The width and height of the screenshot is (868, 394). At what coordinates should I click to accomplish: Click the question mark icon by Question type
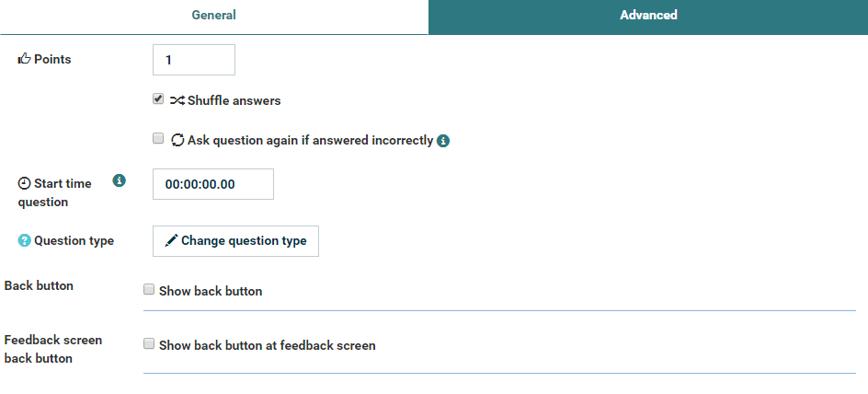(24, 240)
